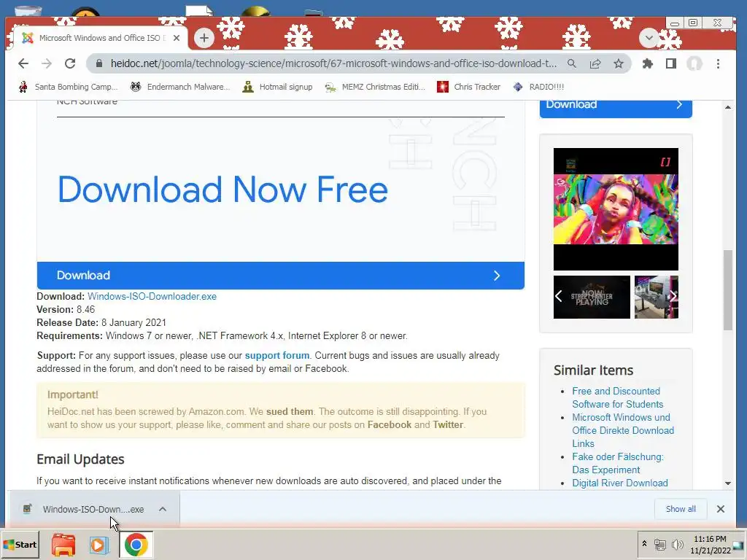Click the Email Updates heading

click(x=80, y=459)
